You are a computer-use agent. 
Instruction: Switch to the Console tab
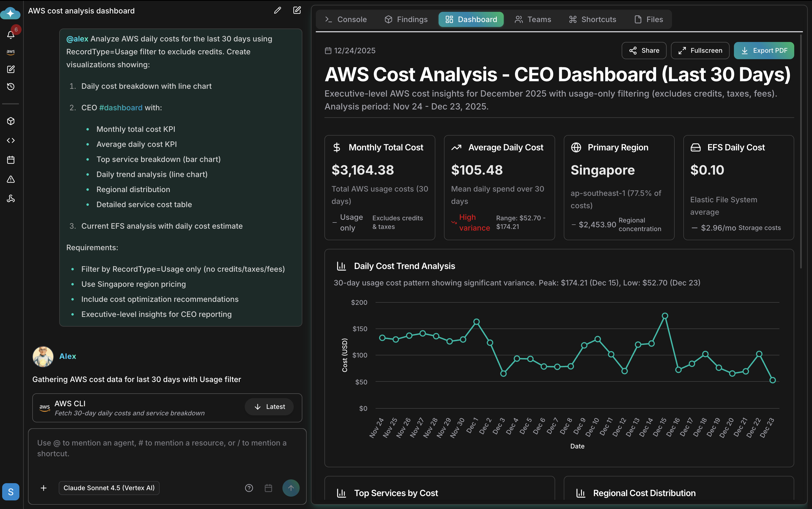coord(345,19)
